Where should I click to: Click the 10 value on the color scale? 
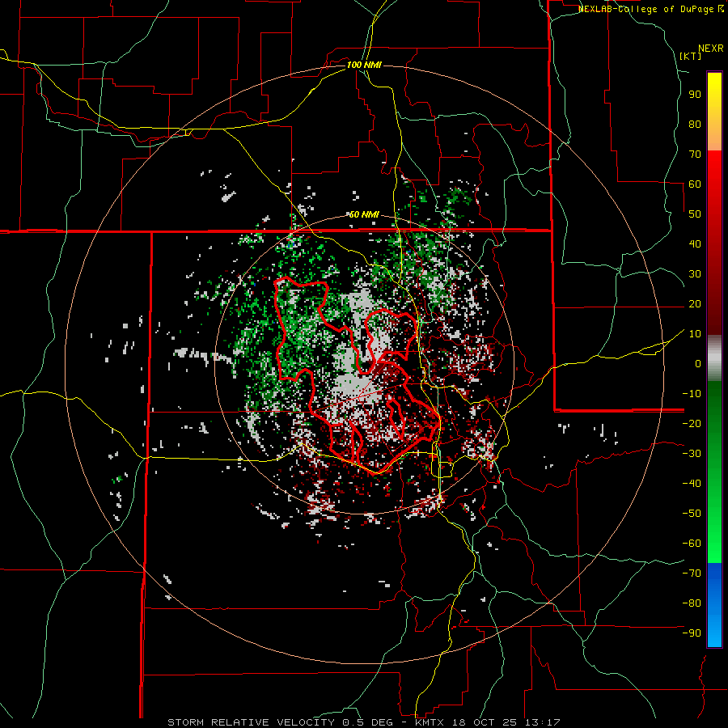coord(695,334)
